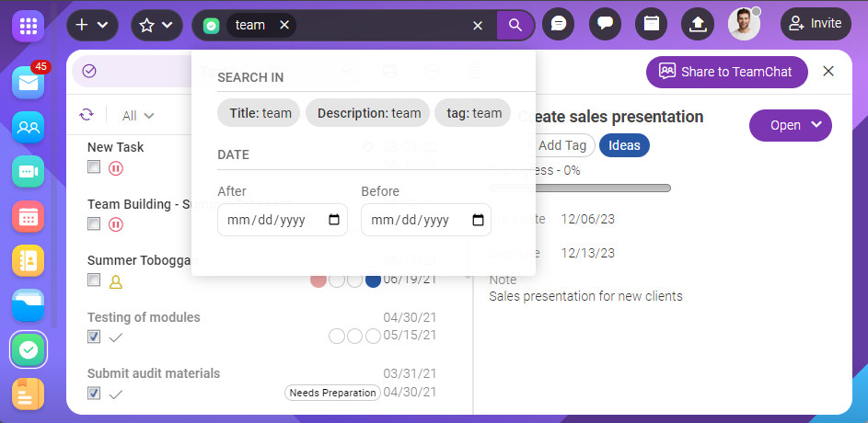Open the task status Open dropdown
Screen dimensions: 868x423
click(790, 126)
